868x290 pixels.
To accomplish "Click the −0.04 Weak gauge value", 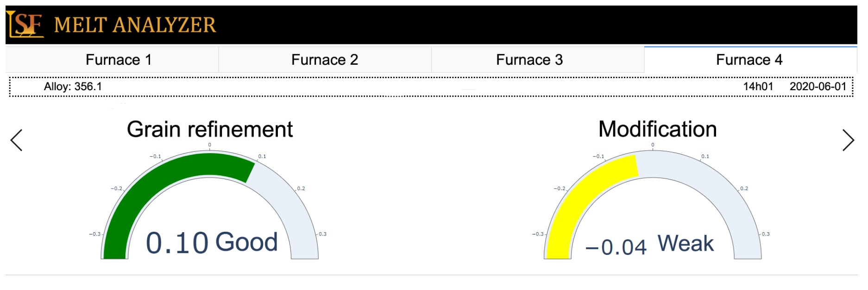I will [650, 245].
